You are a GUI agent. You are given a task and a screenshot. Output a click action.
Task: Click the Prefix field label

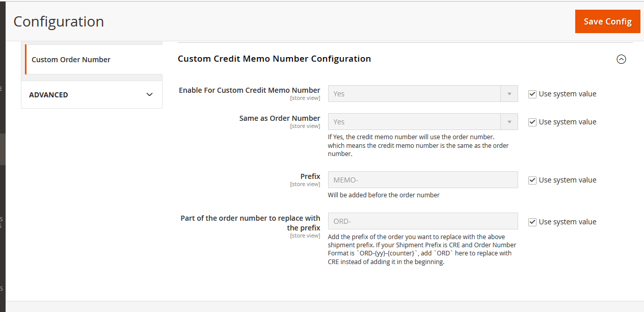click(x=310, y=176)
